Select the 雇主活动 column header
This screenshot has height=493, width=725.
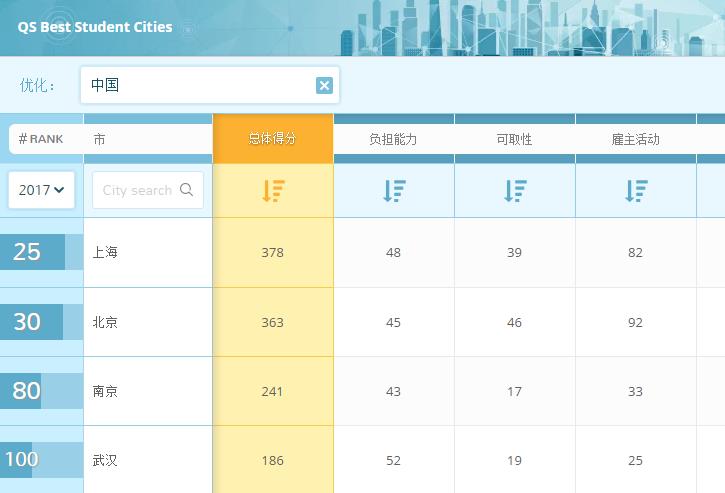(x=636, y=139)
